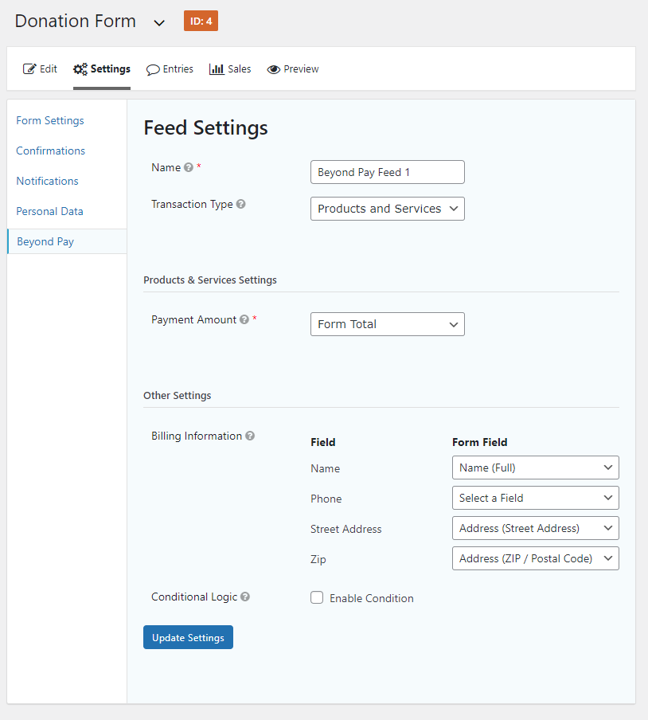The width and height of the screenshot is (648, 720).
Task: Open Personal Data in the sidebar
Action: 50,211
